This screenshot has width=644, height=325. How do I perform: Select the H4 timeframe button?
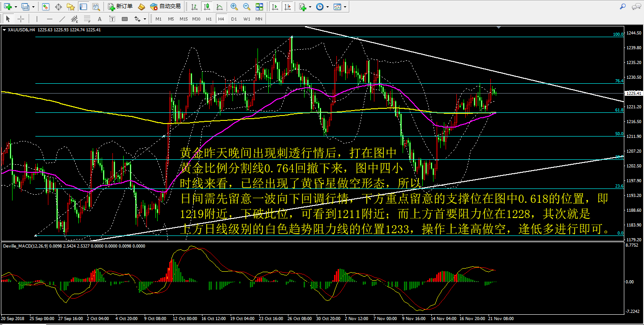(221, 19)
